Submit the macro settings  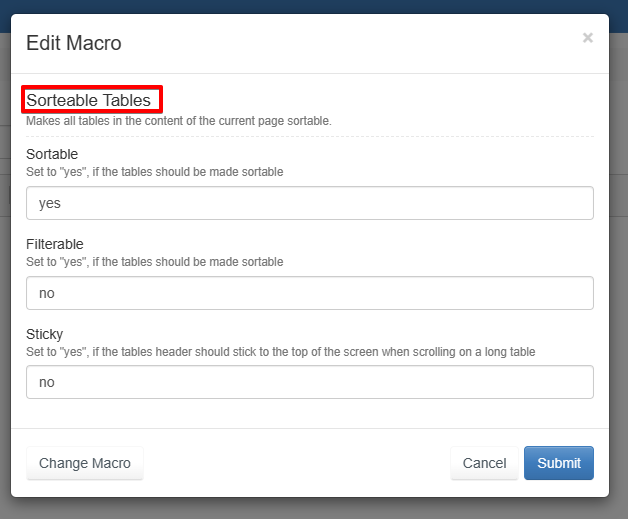[558, 463]
